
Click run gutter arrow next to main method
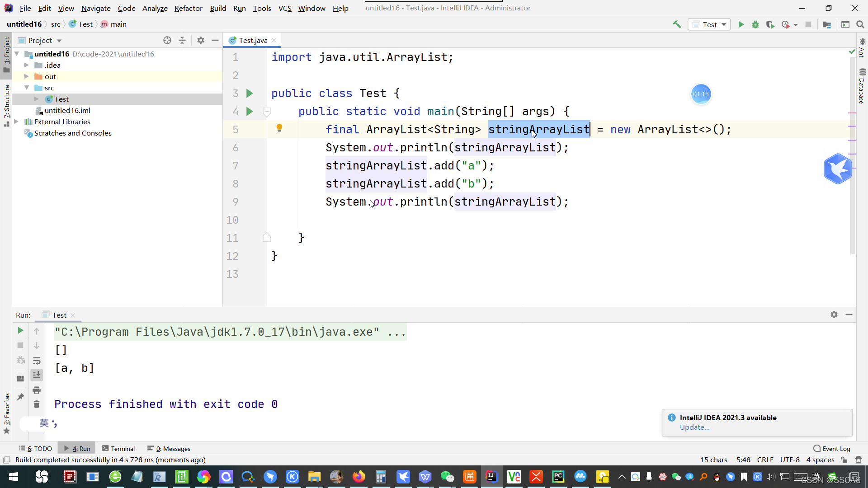click(250, 112)
